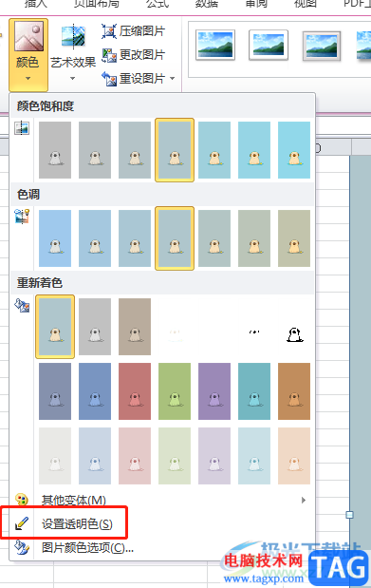371x588 pixels.
Task: Click 重设图片 reset picture
Action: [x=134, y=79]
